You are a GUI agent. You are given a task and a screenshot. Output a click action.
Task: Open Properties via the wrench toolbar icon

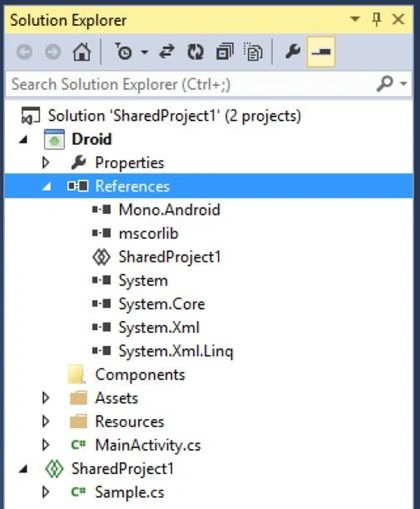[293, 52]
